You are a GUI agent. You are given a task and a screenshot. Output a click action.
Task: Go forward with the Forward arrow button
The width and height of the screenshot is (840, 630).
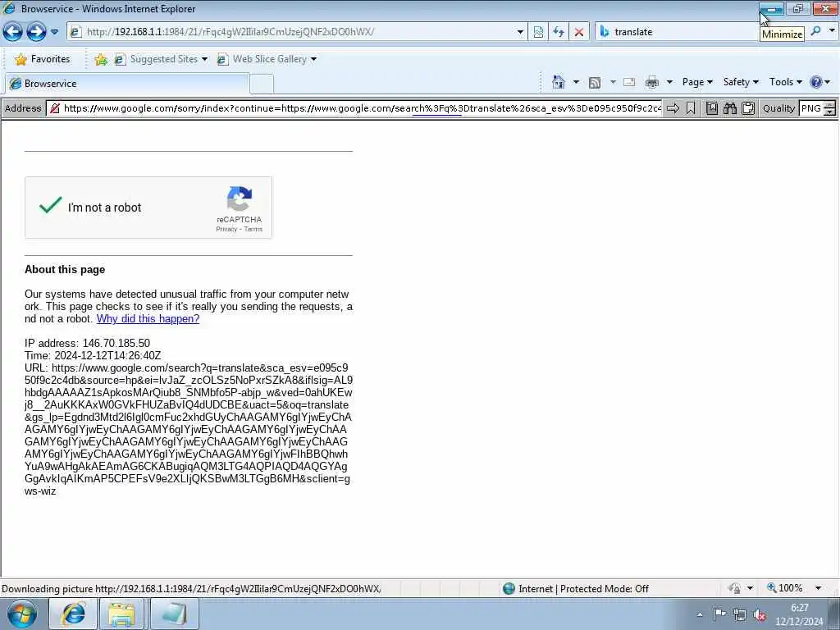coord(36,32)
